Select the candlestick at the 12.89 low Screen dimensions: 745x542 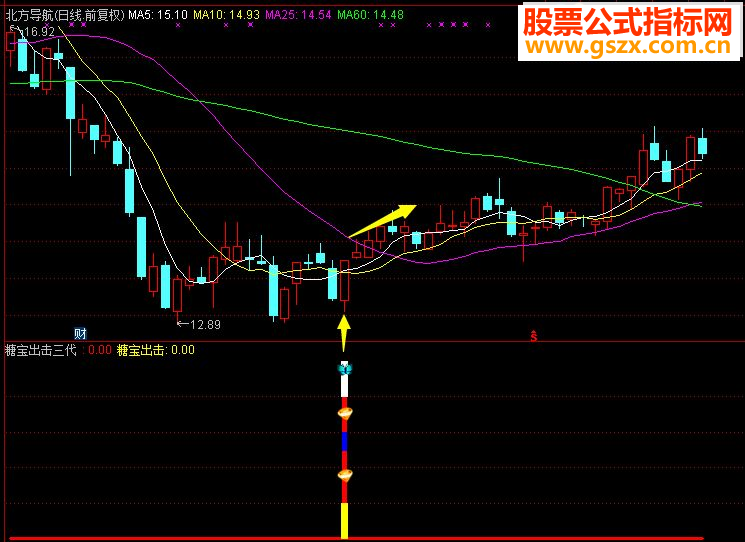pyautogui.click(x=178, y=299)
